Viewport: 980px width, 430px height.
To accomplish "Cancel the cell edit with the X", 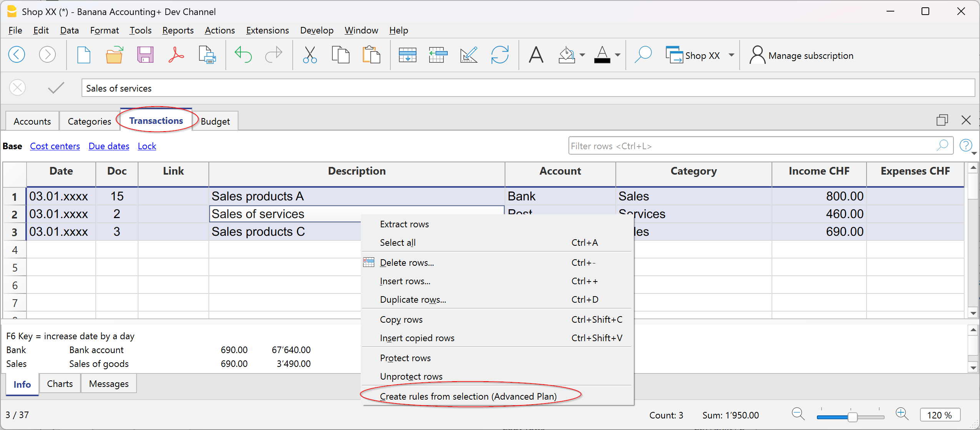I will pos(18,88).
